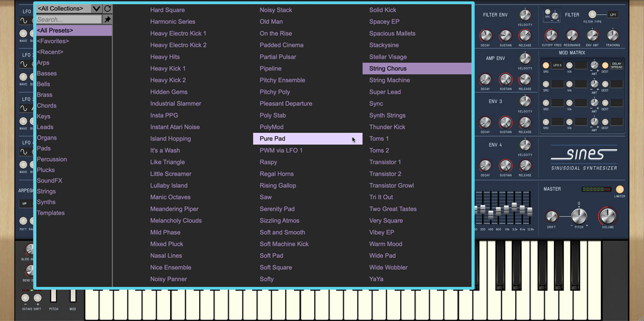Click the 12.8k EQ fader
Screen dimensions: 644x321
530,212
